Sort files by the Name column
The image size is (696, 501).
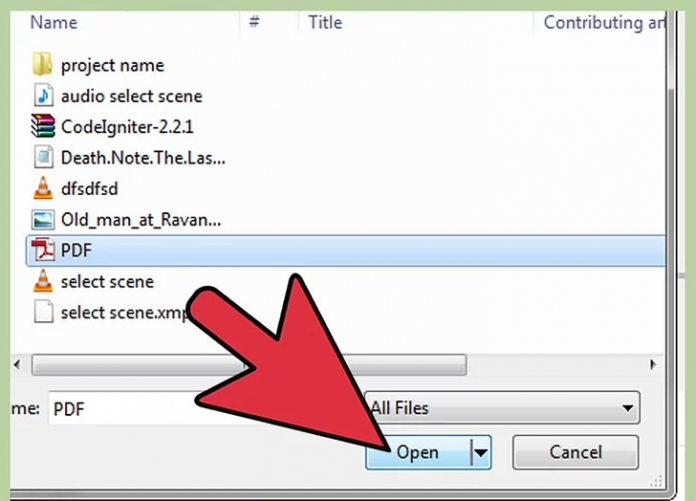(x=54, y=22)
